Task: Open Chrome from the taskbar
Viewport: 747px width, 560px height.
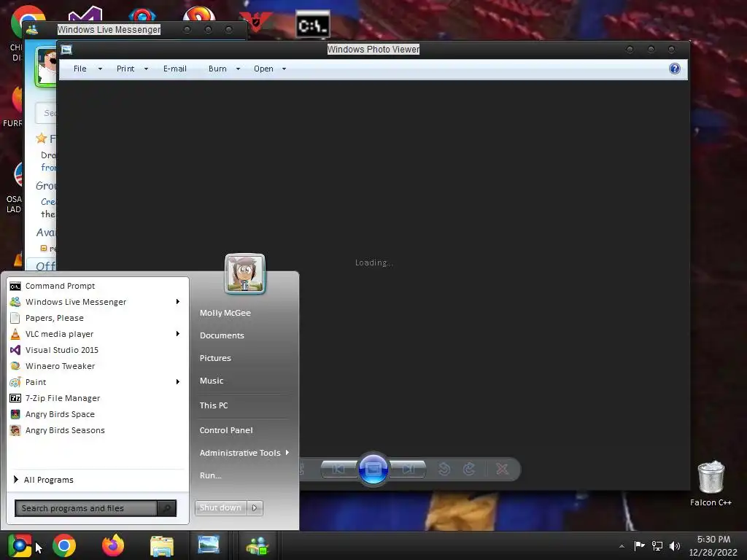Action: tap(64, 545)
